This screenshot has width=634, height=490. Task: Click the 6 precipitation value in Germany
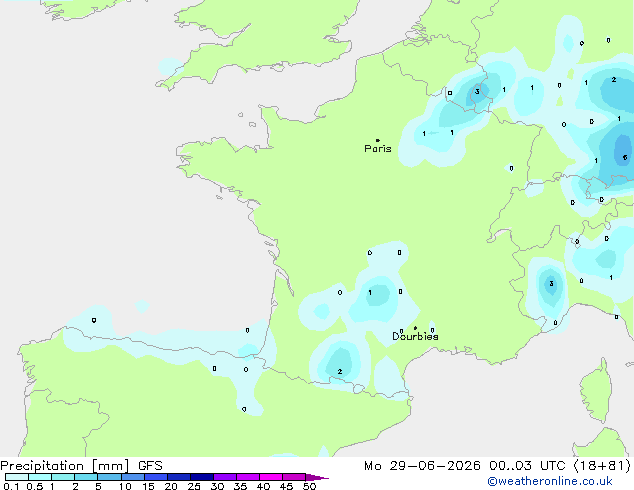point(625,157)
